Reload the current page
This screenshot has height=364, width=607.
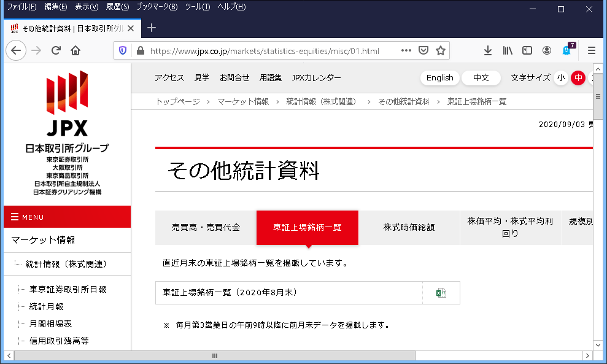tap(57, 50)
